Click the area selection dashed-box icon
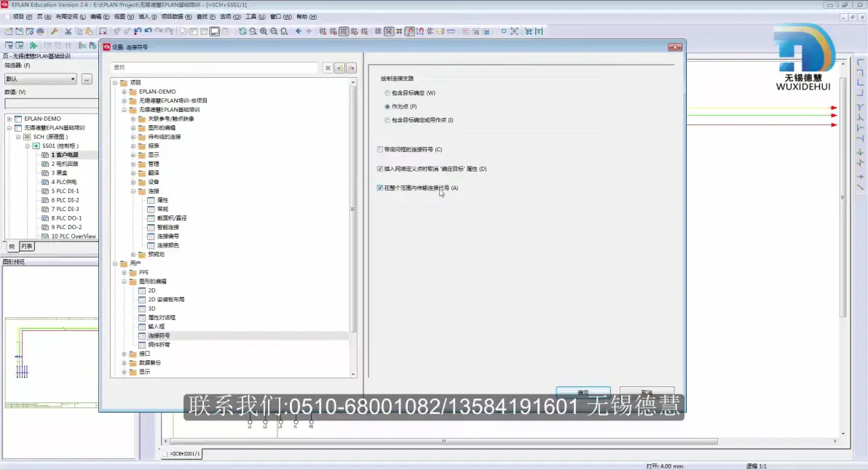868x470 pixels. pyautogui.click(x=103, y=31)
